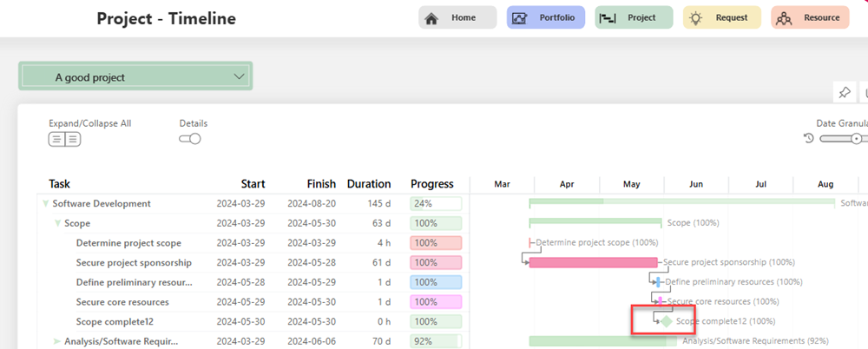This screenshot has height=349, width=868.
Task: Select the Determine project scope task row
Action: [x=128, y=243]
